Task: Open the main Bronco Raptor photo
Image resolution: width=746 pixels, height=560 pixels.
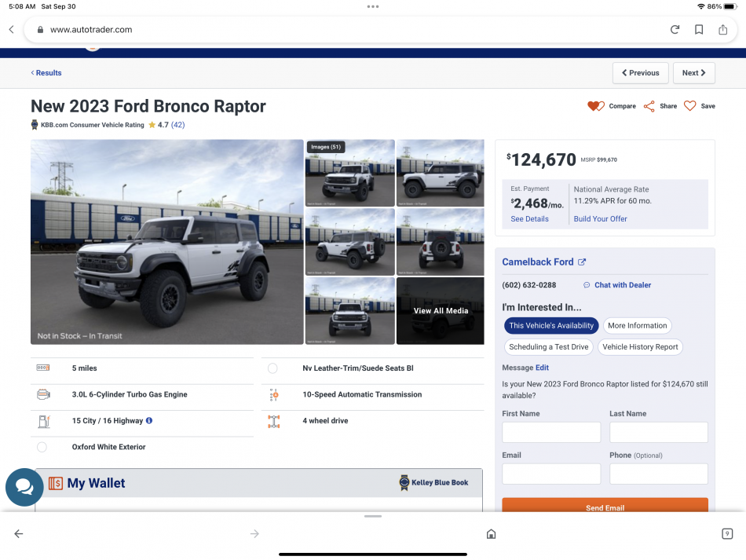Action: 167,242
